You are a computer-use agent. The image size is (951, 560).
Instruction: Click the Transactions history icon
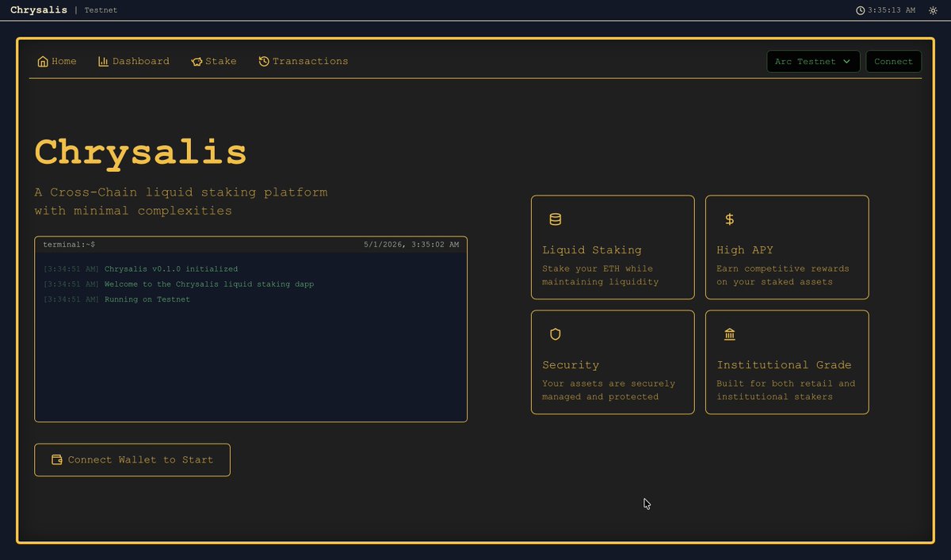pos(264,62)
